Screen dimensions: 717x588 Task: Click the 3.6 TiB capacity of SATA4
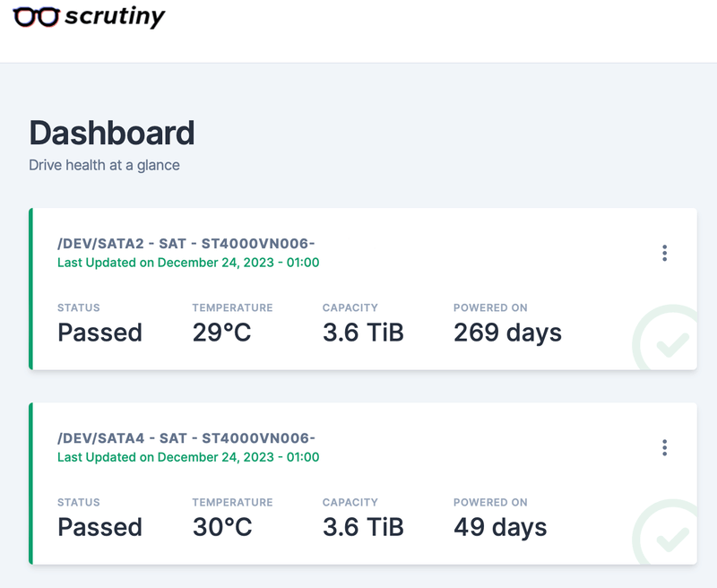point(364,527)
